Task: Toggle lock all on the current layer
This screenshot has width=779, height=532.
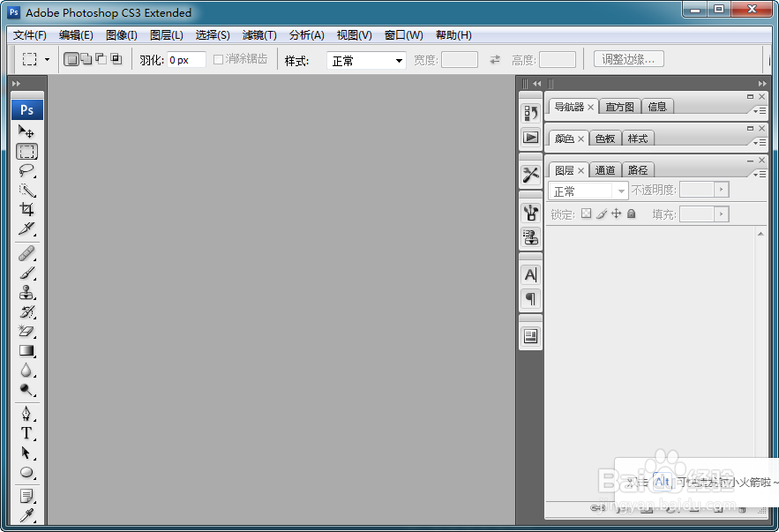Action: tap(632, 214)
